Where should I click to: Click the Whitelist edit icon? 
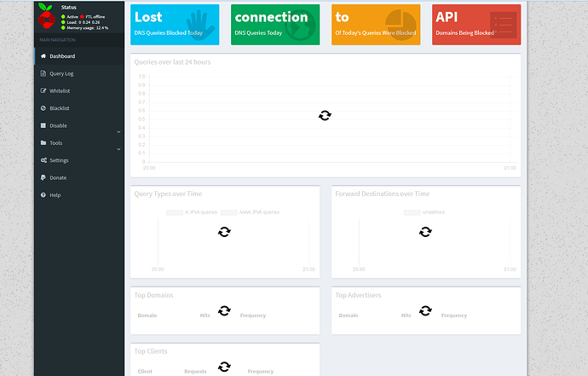pos(43,90)
